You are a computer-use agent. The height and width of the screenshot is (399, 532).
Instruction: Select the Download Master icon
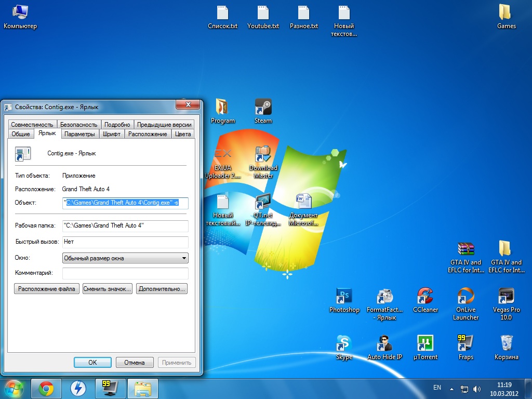(x=263, y=156)
